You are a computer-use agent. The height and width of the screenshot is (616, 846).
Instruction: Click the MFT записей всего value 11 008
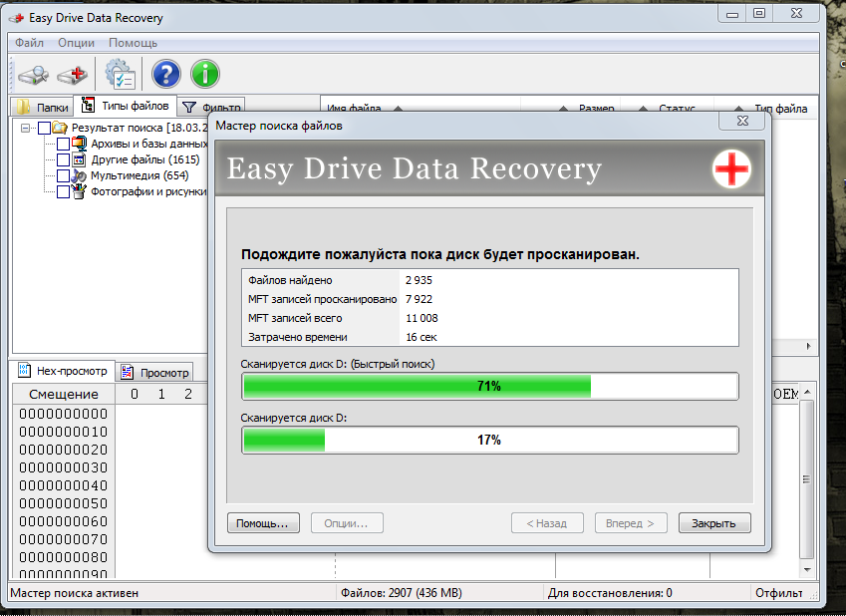[x=422, y=318]
